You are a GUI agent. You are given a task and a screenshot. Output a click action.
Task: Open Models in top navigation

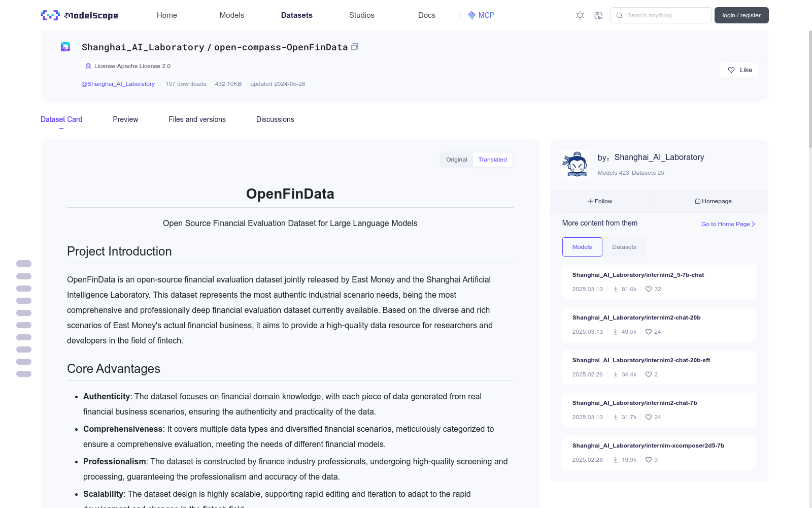[232, 15]
